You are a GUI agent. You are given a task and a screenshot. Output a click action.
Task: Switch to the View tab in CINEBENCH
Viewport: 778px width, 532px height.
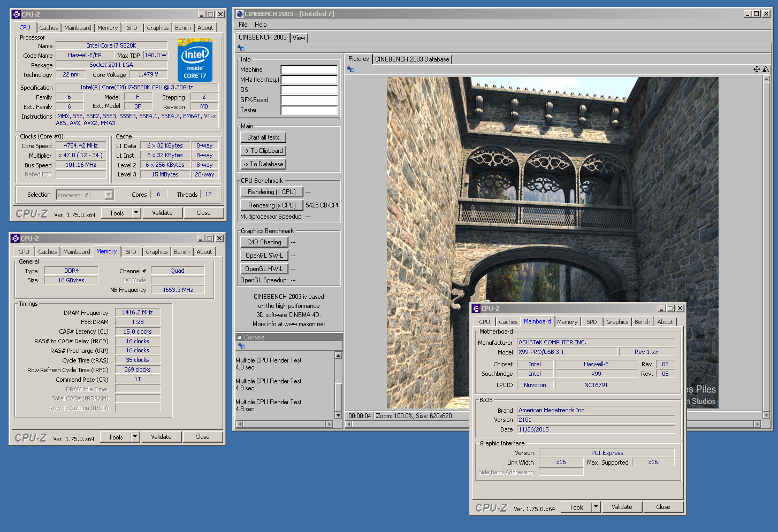click(x=299, y=38)
